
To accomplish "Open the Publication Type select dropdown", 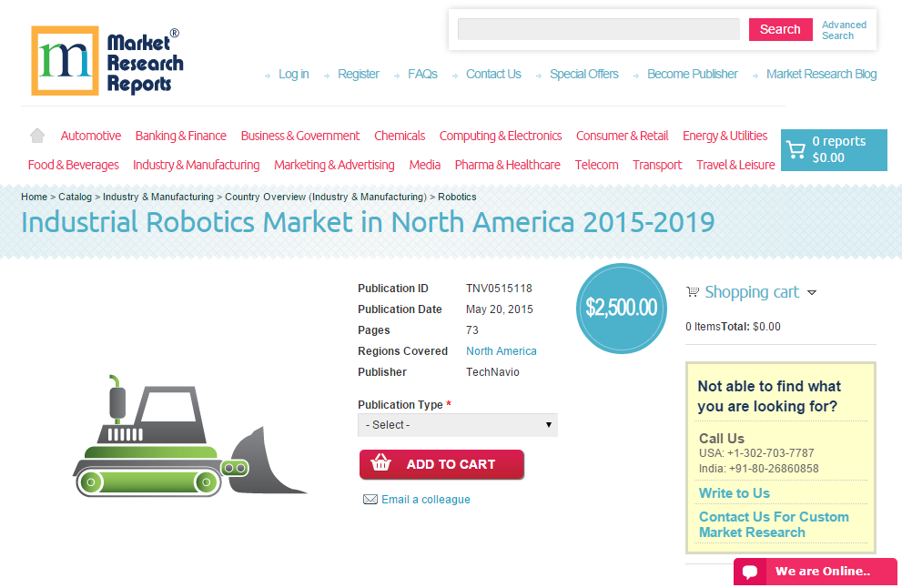I will 457,424.
